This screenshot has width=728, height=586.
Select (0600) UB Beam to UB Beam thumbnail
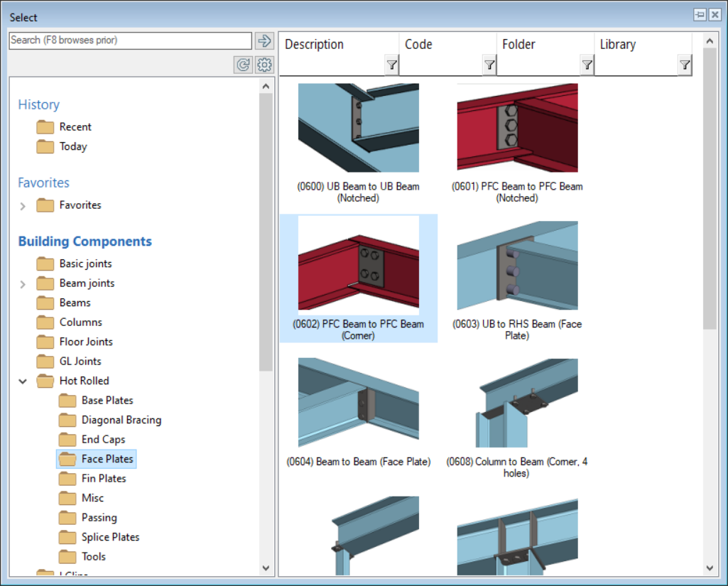tap(358, 128)
